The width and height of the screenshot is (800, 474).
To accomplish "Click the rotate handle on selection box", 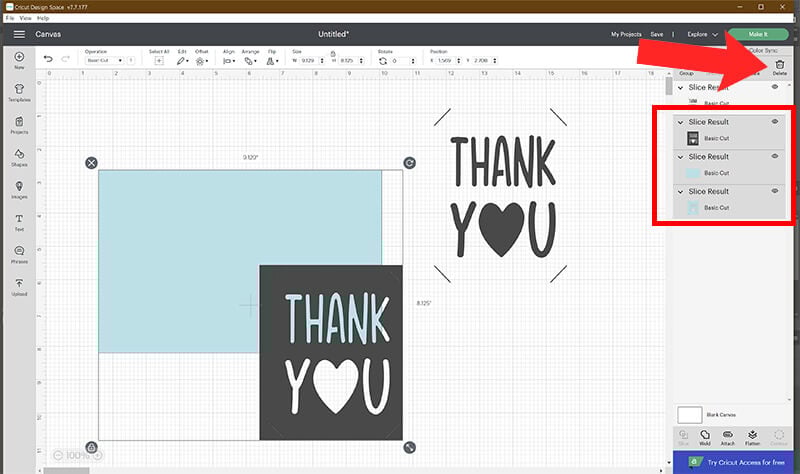I will [409, 163].
